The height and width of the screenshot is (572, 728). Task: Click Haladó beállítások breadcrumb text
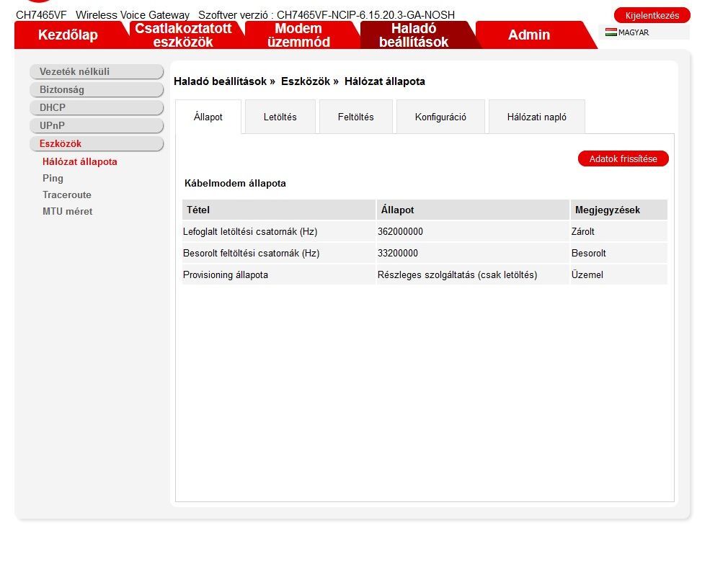[x=220, y=81]
